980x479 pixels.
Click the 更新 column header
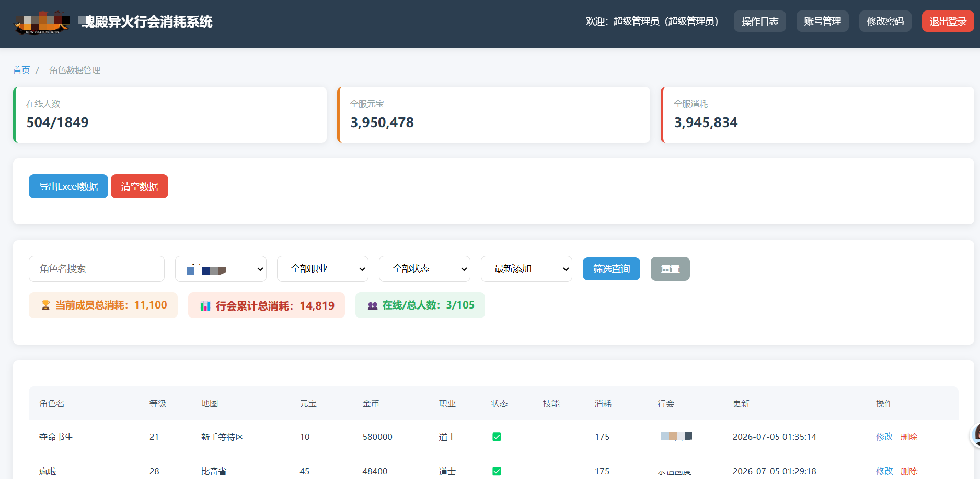pyautogui.click(x=741, y=403)
